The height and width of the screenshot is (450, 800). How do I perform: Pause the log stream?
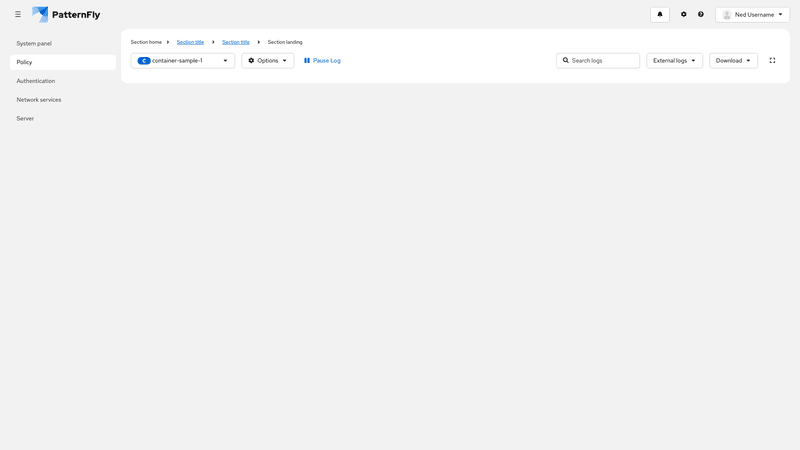point(322,61)
